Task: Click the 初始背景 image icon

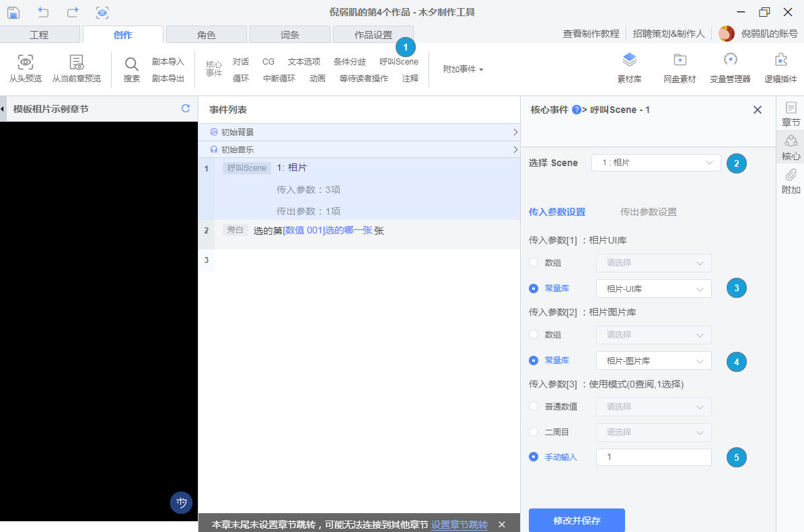Action: tap(214, 132)
